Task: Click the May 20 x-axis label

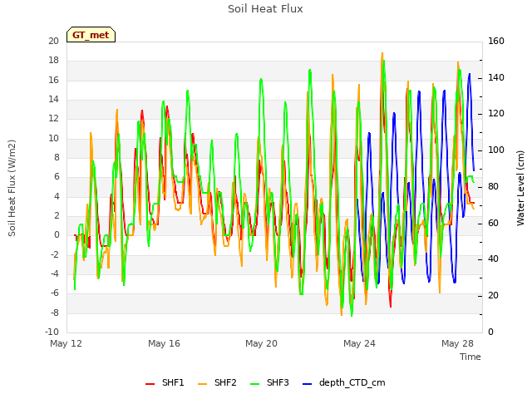Action: click(x=262, y=343)
